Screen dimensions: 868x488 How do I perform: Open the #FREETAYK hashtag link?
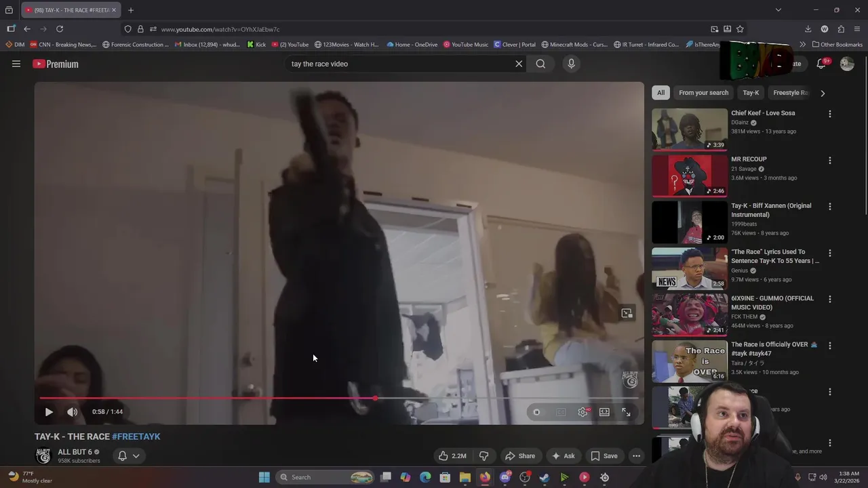pyautogui.click(x=136, y=436)
